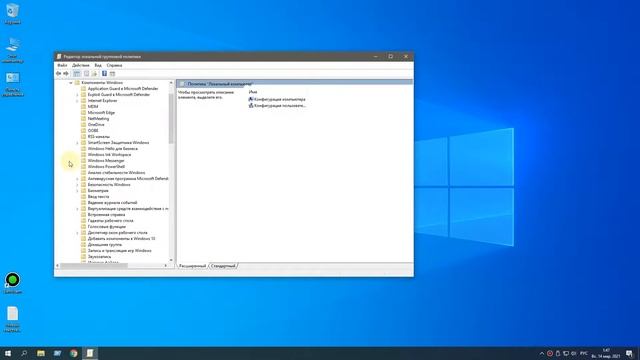Viewport: 640px width, 360px height.
Task: Open File Explorer from the taskbar
Action: tap(41, 353)
